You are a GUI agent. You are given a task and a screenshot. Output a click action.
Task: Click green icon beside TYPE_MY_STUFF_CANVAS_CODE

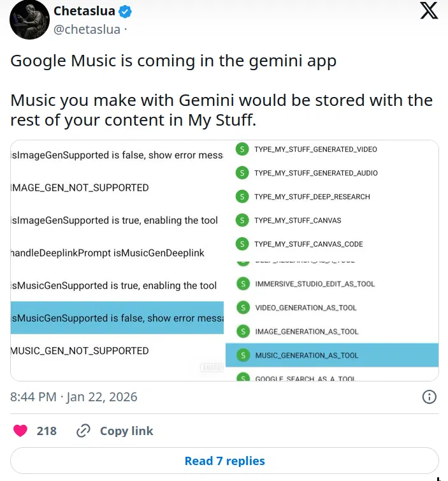(x=242, y=244)
